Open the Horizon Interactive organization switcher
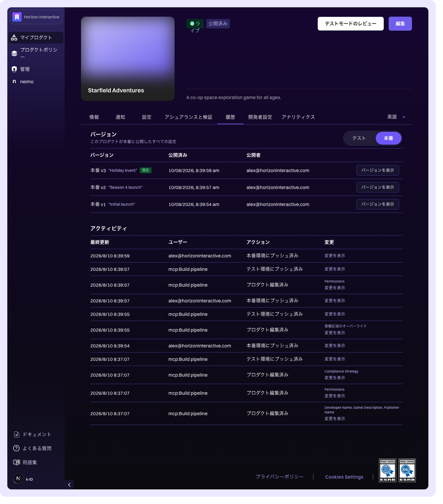The height and width of the screenshot is (504, 443). 36,17
